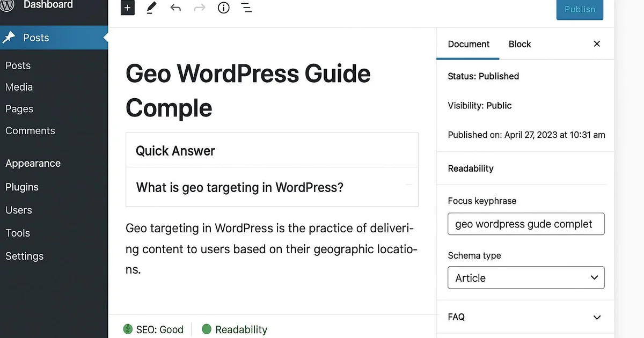Image resolution: width=644 pixels, height=338 pixels.
Task: Expand the FAQ panel
Action: 525,317
